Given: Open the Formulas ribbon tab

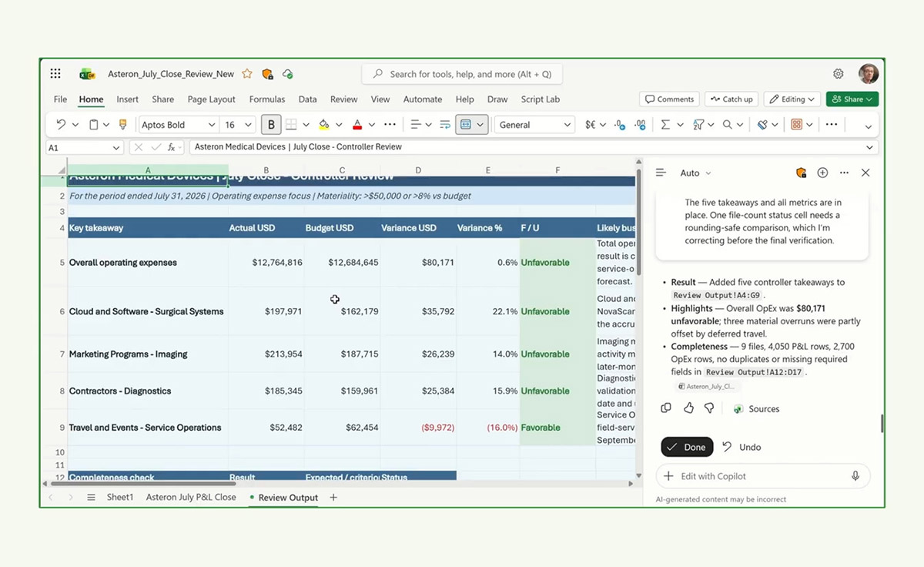Looking at the screenshot, I should tap(267, 99).
